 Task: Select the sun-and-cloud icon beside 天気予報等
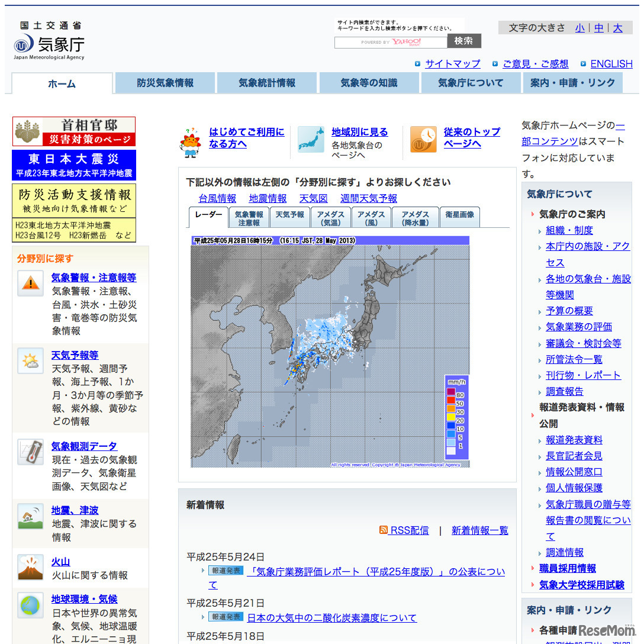tap(30, 360)
